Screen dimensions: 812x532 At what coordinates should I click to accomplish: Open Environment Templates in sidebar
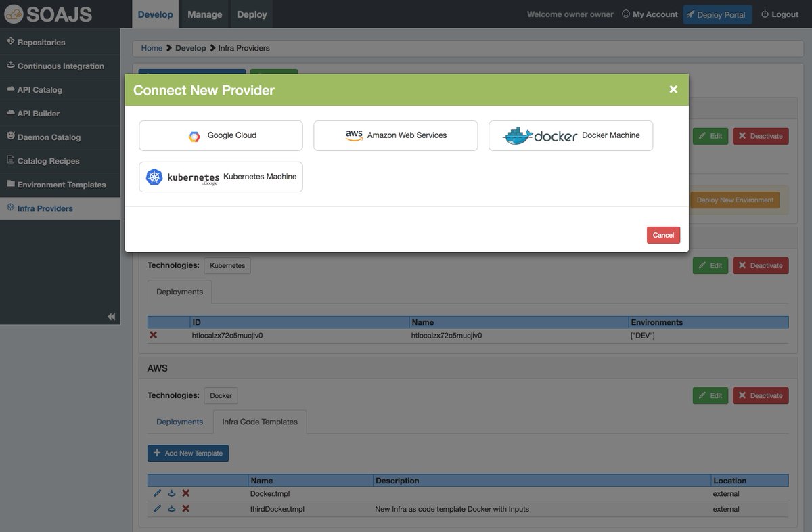pos(60,184)
